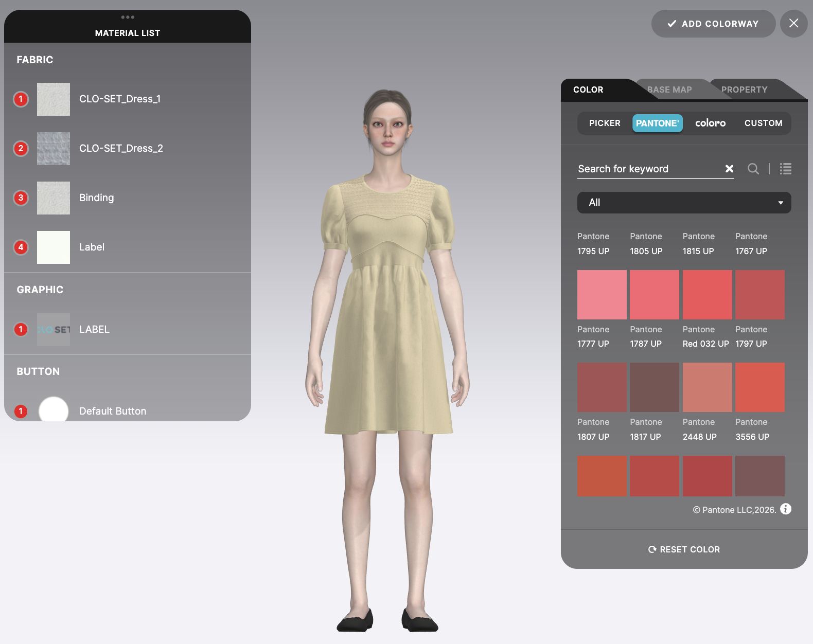Pick the Pantone 1777 UP swatch
Viewport: 813px width, 644px height.
[602, 295]
